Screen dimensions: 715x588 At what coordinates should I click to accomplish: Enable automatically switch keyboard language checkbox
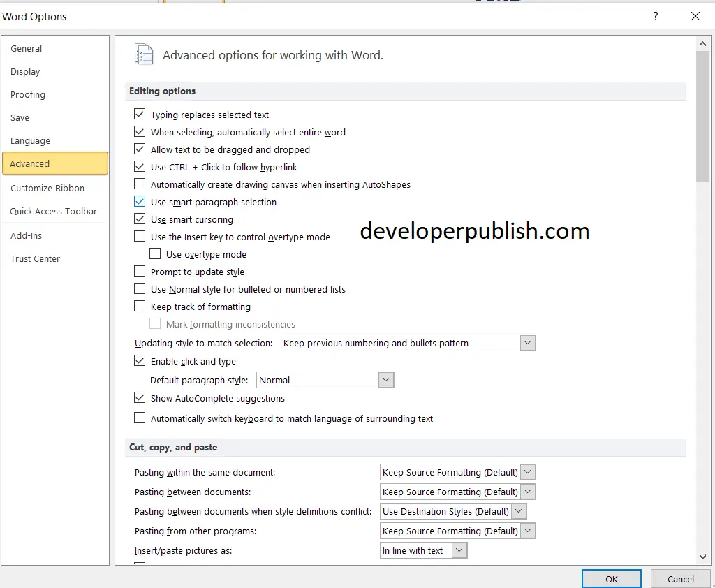click(140, 418)
